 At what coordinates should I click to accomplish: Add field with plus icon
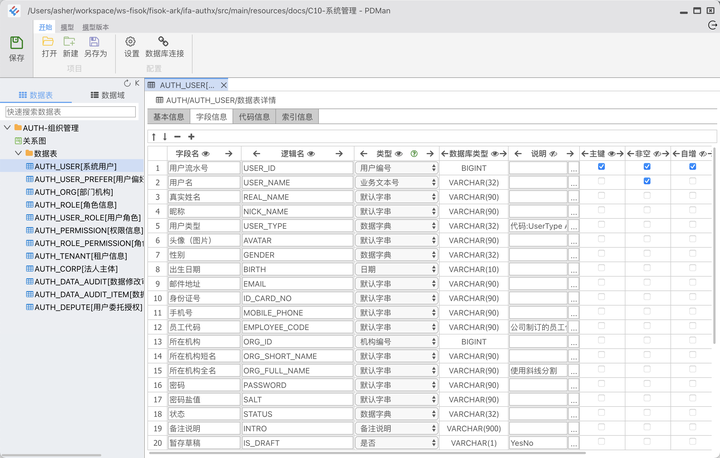(191, 136)
